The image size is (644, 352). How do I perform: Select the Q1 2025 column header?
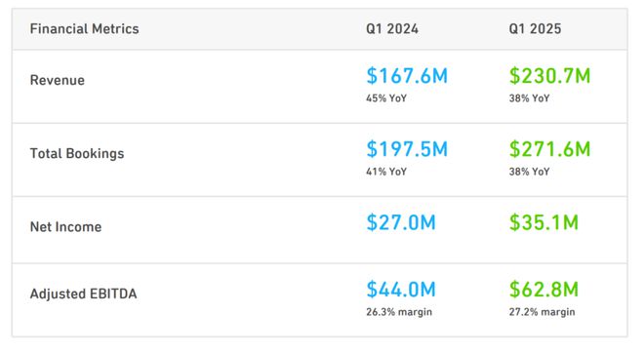(535, 28)
